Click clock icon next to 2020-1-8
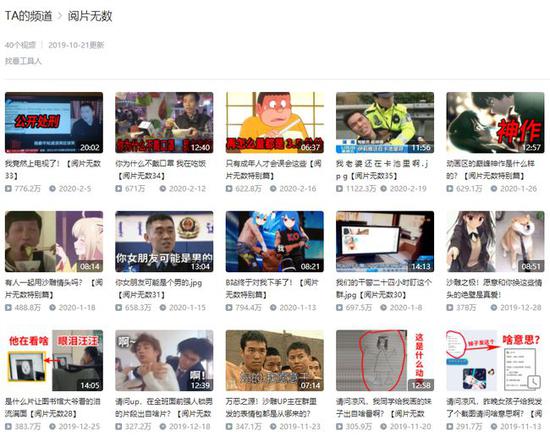Screen dimensions: 550x436 [384, 308]
